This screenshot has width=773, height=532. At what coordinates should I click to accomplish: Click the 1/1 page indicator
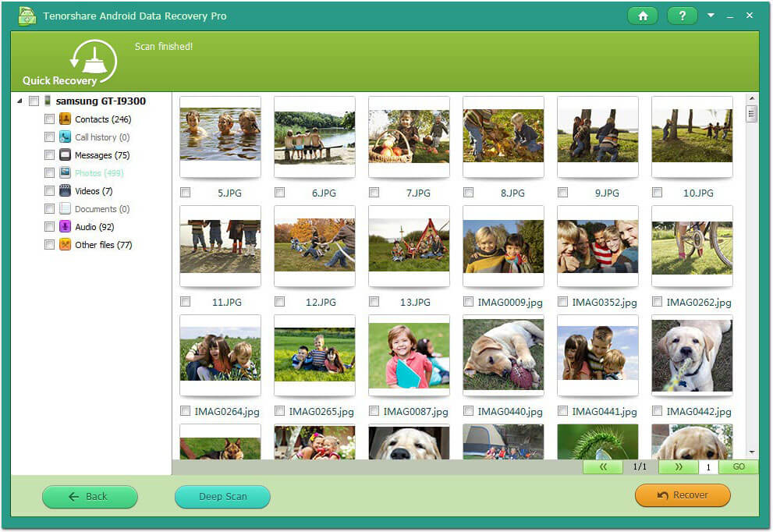pyautogui.click(x=640, y=466)
